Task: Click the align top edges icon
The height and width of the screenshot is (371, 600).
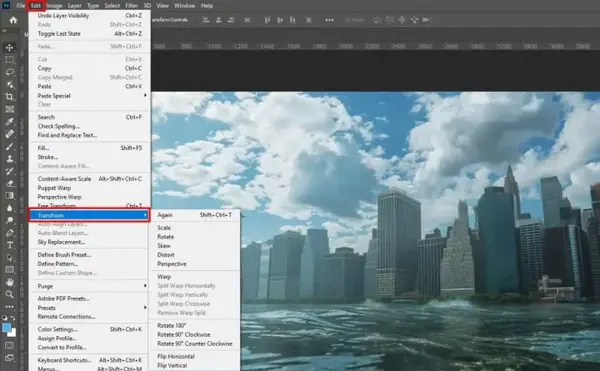Action: pyautogui.click(x=267, y=20)
